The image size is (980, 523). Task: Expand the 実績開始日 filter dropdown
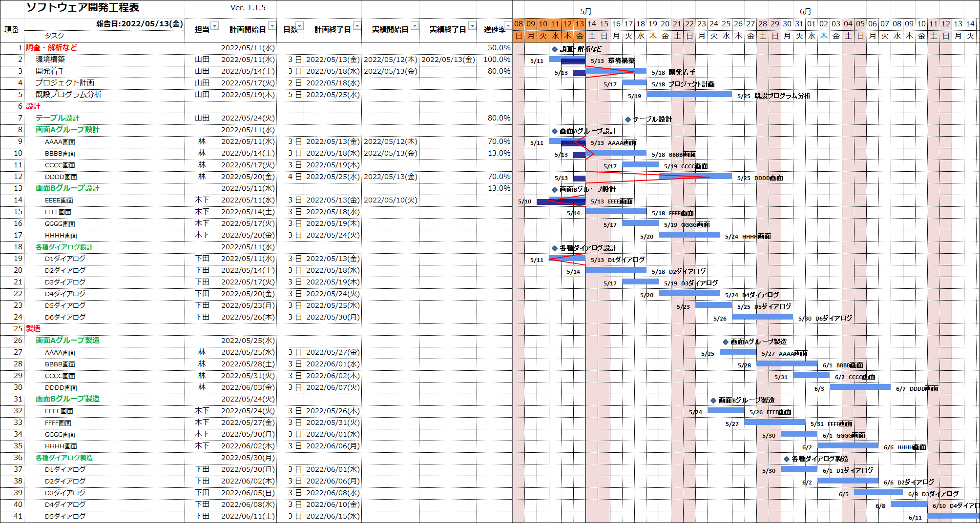pyautogui.click(x=415, y=26)
